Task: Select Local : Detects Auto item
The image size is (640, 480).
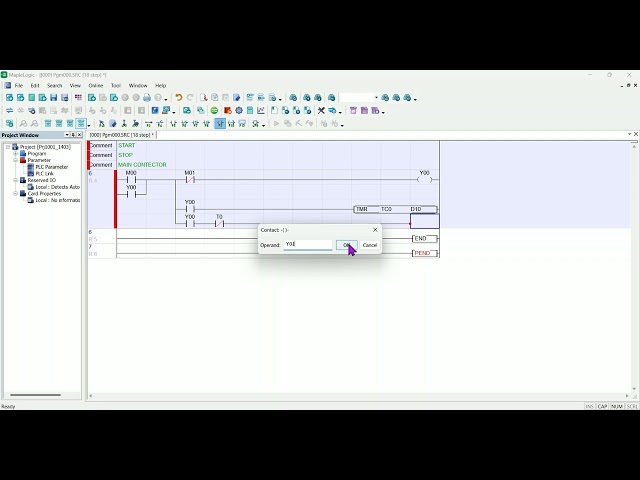Action: point(58,187)
